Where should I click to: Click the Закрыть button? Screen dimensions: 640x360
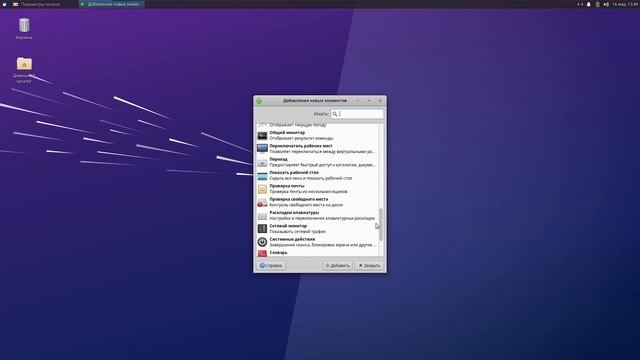[369, 265]
